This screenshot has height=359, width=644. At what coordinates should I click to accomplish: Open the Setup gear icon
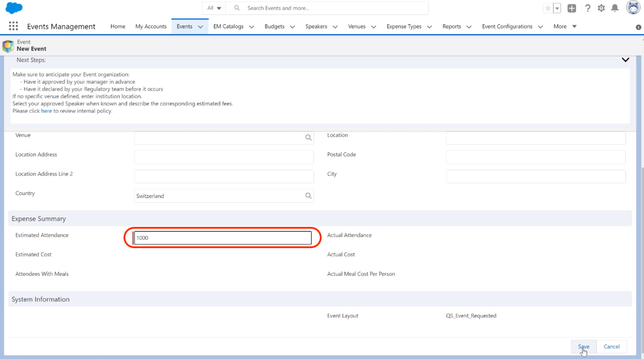pos(601,8)
